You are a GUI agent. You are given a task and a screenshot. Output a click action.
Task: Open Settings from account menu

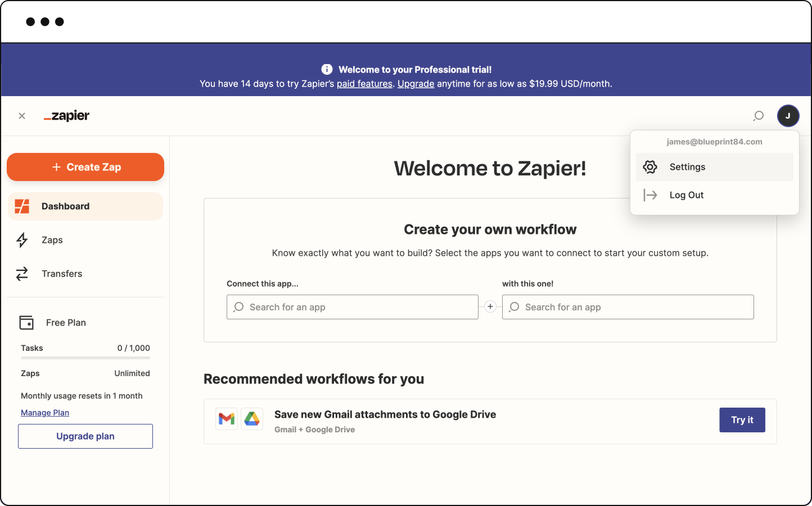click(715, 167)
